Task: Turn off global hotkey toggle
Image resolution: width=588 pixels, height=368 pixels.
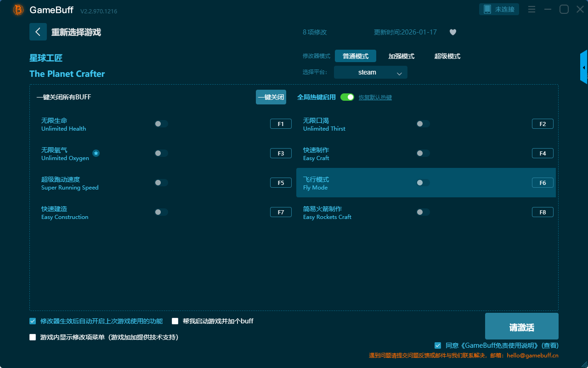Action: [347, 97]
